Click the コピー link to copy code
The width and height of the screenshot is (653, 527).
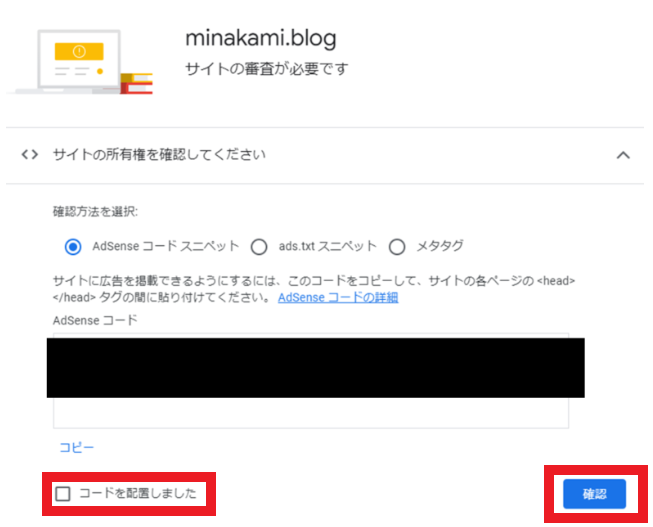pos(77,448)
